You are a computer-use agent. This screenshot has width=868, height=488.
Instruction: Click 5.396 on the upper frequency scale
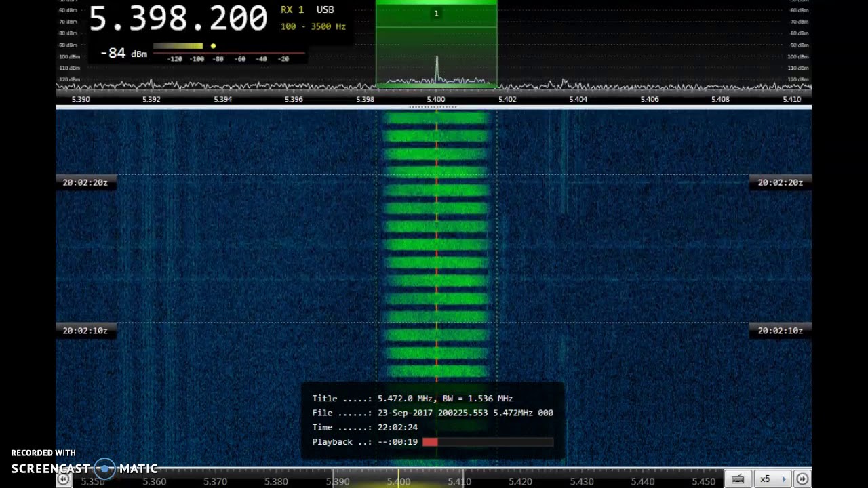(x=294, y=100)
